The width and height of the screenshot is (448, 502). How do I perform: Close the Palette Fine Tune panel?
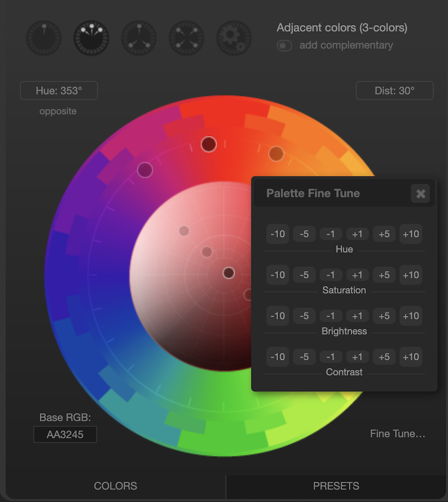click(421, 193)
